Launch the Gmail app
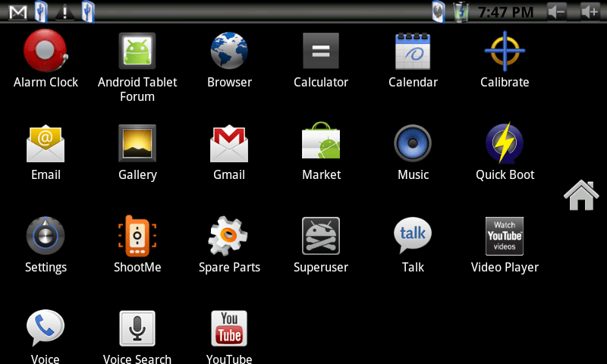 [229, 143]
